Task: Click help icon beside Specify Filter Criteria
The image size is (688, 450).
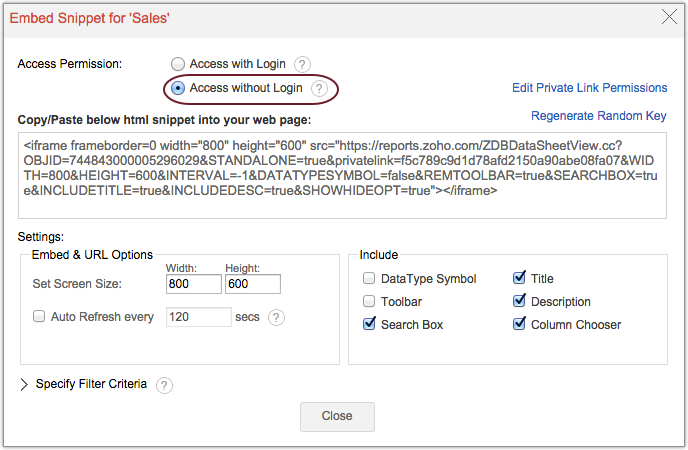Action: pyautogui.click(x=164, y=384)
